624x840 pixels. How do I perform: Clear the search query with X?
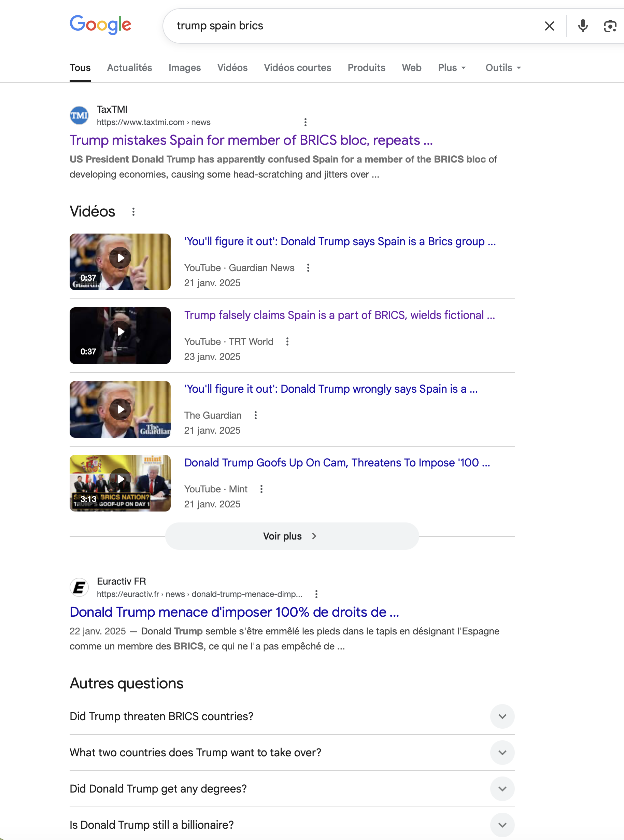549,26
